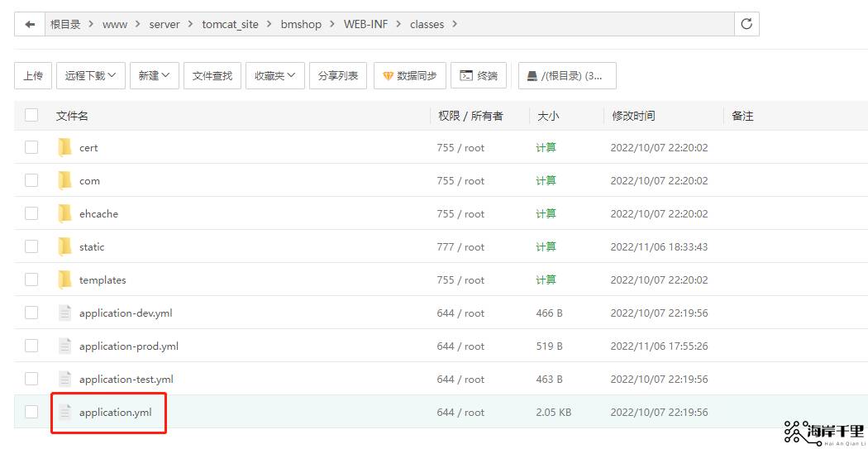The width and height of the screenshot is (868, 449).
Task: Refresh the file list with reload icon
Action: click(x=746, y=24)
